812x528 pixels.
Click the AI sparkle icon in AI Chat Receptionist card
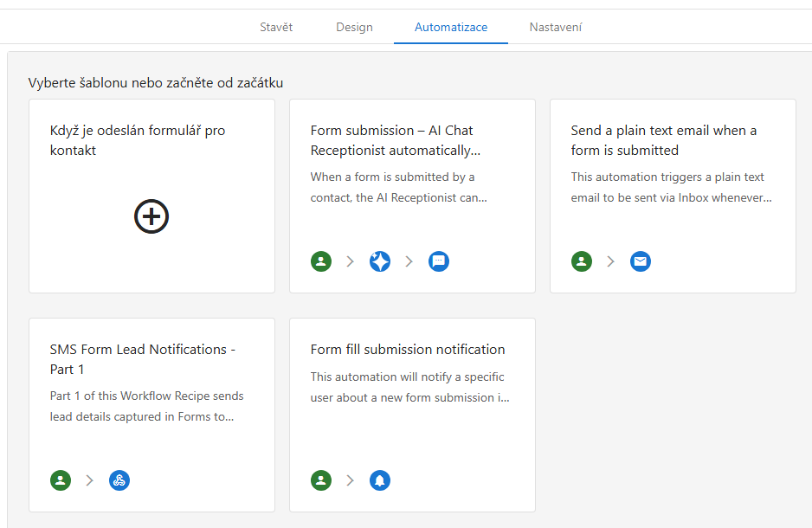(x=380, y=261)
